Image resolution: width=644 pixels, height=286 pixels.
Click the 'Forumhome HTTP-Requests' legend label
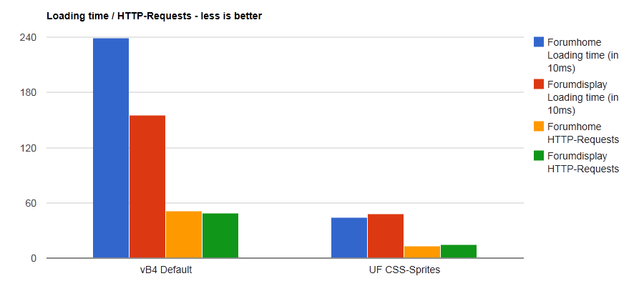(x=582, y=133)
